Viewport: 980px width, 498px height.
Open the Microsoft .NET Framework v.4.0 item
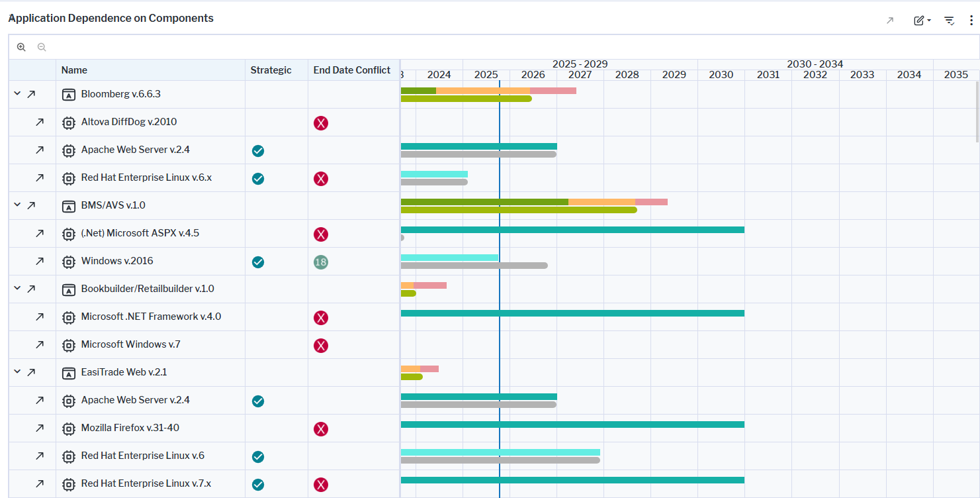point(151,317)
